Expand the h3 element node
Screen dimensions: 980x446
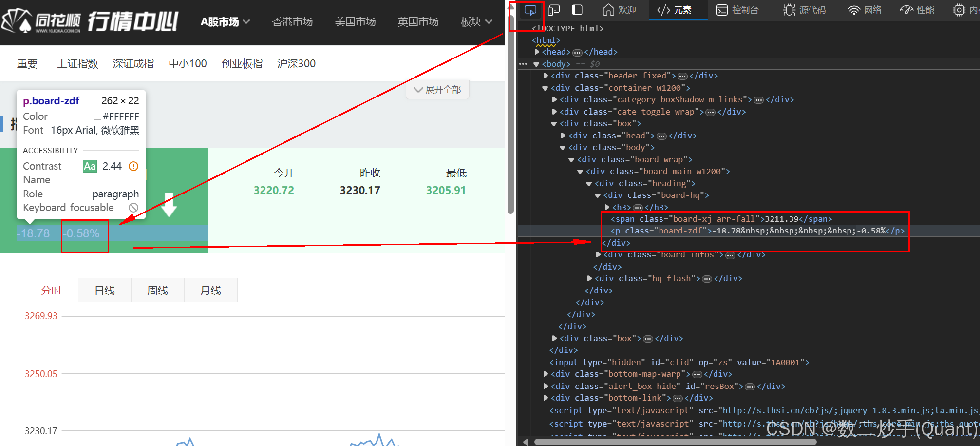pyautogui.click(x=607, y=207)
